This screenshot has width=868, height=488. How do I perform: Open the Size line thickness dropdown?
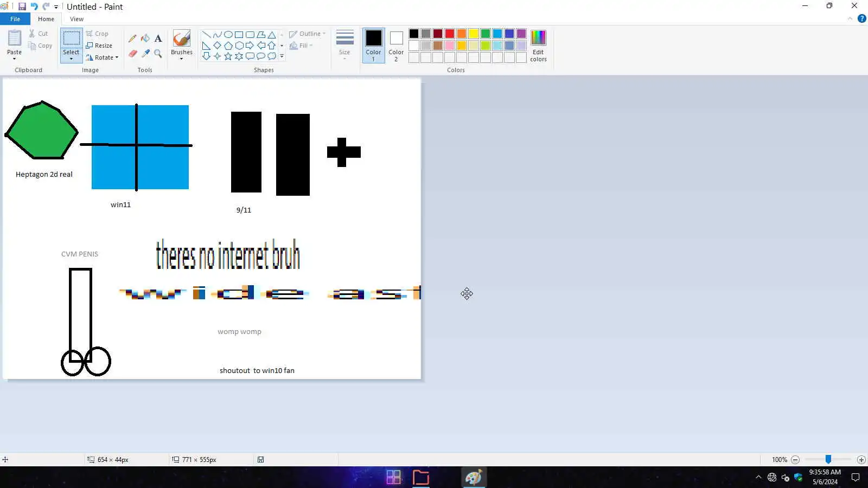(x=344, y=44)
